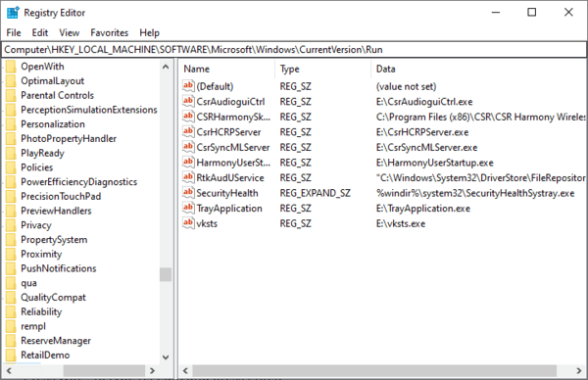Select the QualityCompat key
The height and width of the screenshot is (380, 588).
[53, 298]
